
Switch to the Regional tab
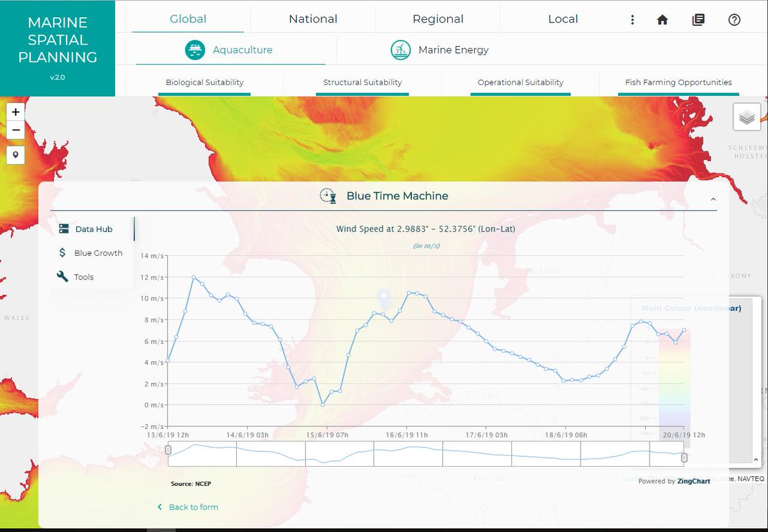point(438,19)
